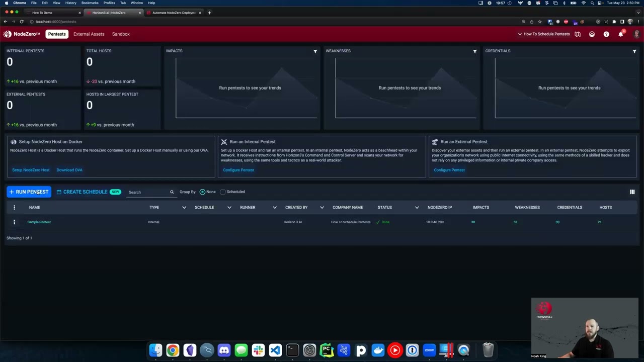Click the Done status cell
The height and width of the screenshot is (362, 644).
pyautogui.click(x=383, y=222)
